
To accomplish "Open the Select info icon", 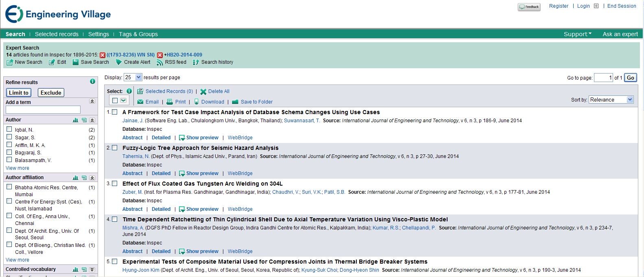I will tap(129, 91).
